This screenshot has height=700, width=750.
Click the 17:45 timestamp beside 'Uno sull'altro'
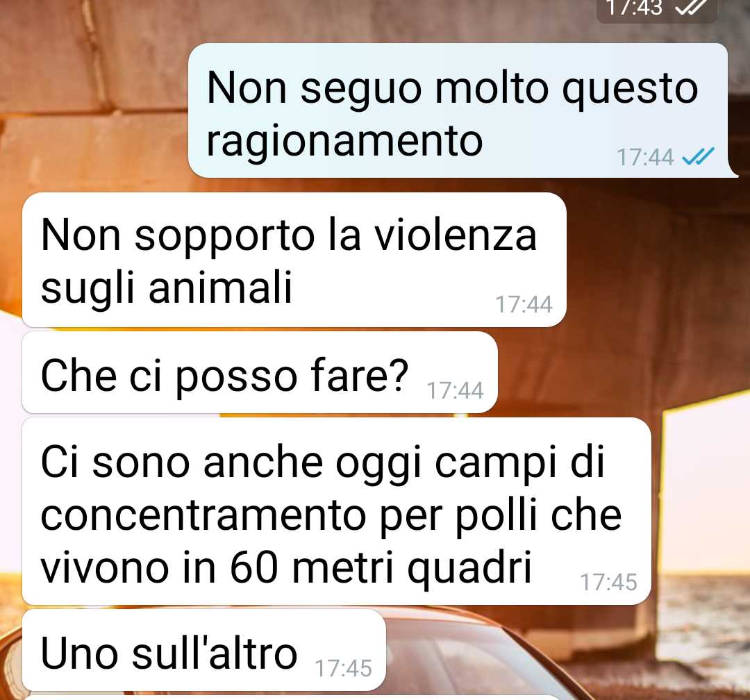point(344,668)
